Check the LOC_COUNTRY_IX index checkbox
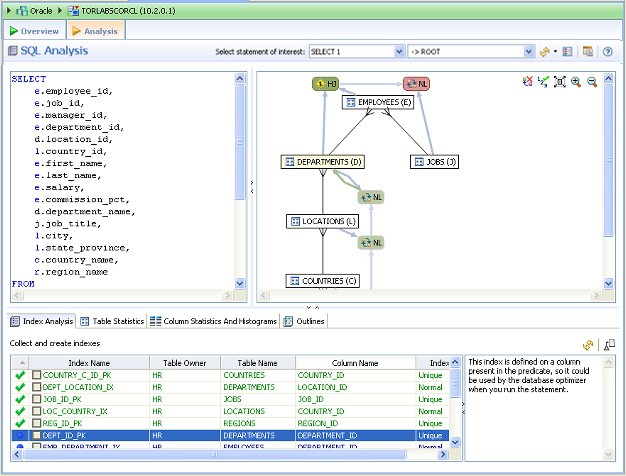Image resolution: width=626 pixels, height=476 pixels. tap(37, 411)
